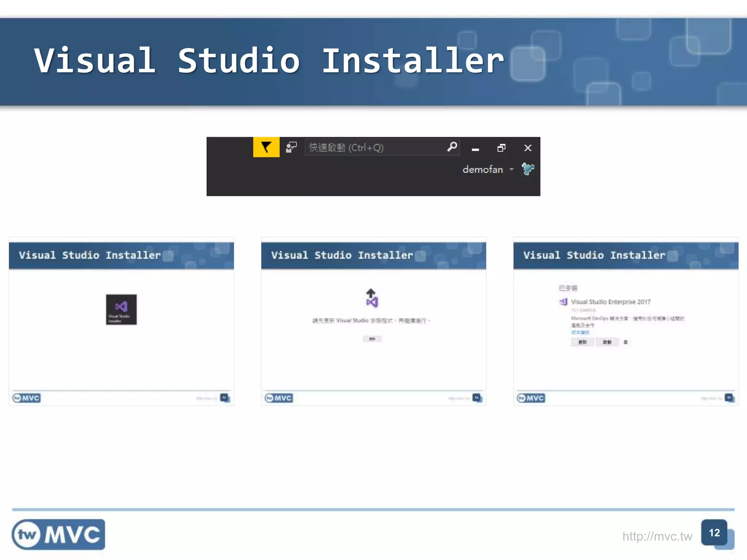Open the account avatar picture icon
This screenshot has height=560, width=747.
(x=528, y=169)
